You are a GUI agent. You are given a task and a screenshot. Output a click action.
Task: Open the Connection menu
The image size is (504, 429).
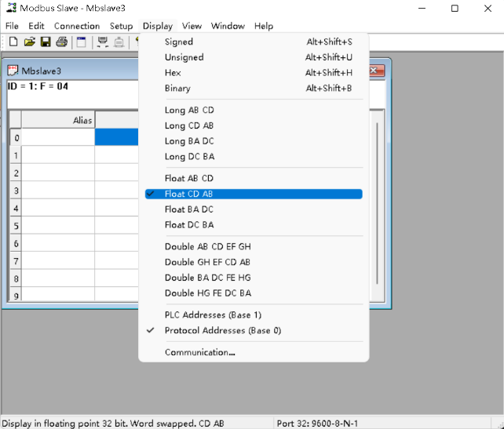(77, 26)
